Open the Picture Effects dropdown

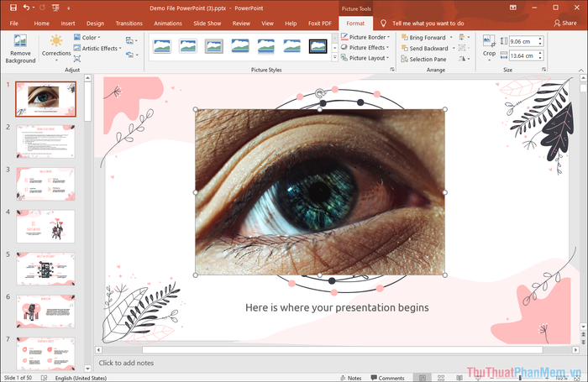(365, 48)
